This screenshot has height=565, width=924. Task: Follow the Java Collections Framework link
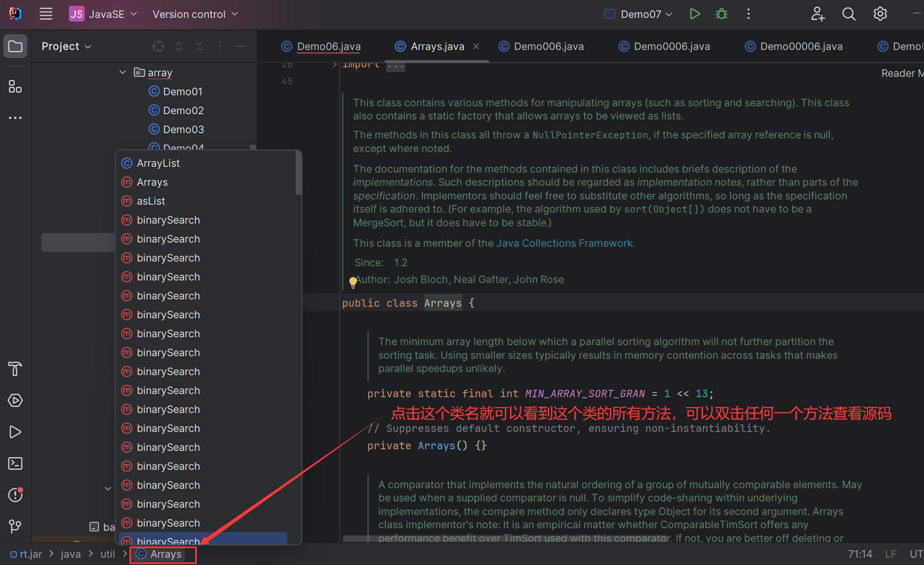click(565, 243)
